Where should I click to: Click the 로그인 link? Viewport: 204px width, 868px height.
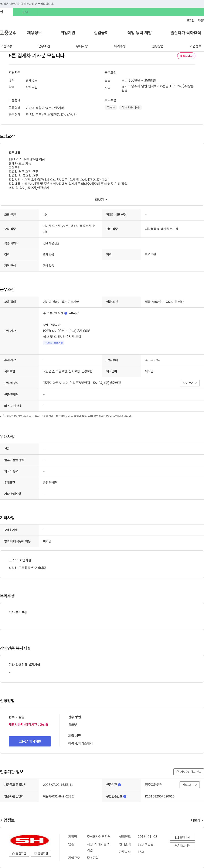pyautogui.click(x=190, y=21)
